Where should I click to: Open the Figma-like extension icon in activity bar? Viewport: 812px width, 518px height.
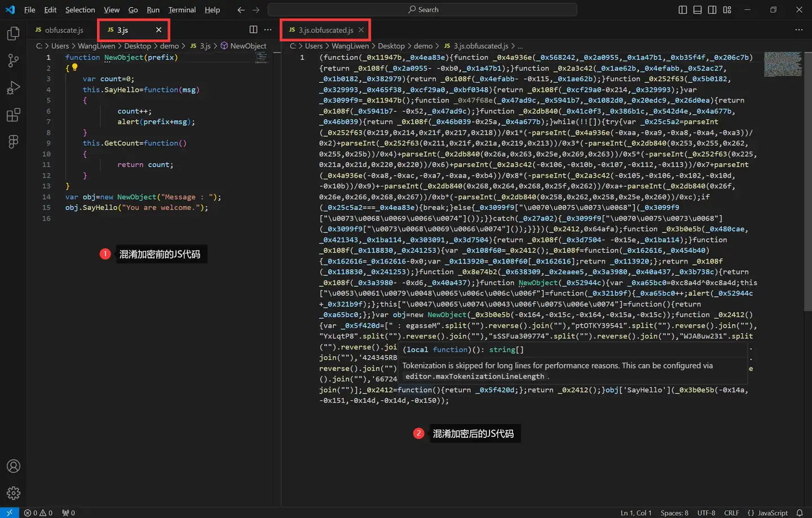click(x=13, y=142)
